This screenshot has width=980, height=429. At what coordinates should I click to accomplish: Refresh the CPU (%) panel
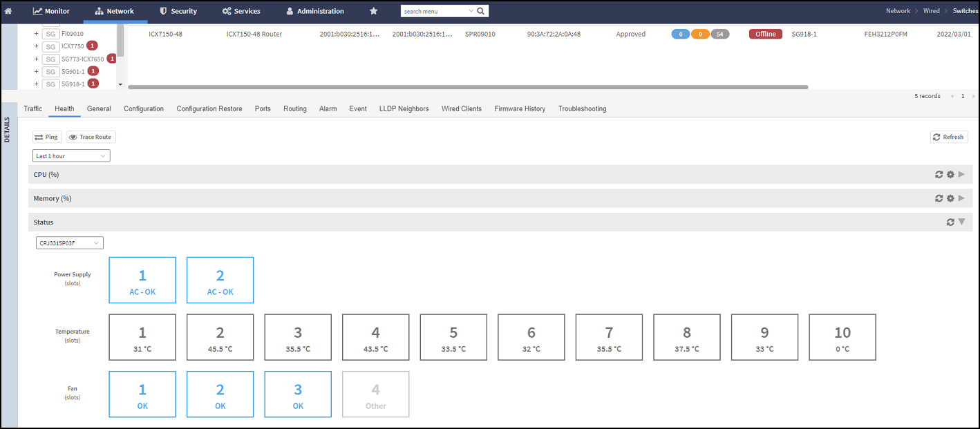(x=939, y=175)
